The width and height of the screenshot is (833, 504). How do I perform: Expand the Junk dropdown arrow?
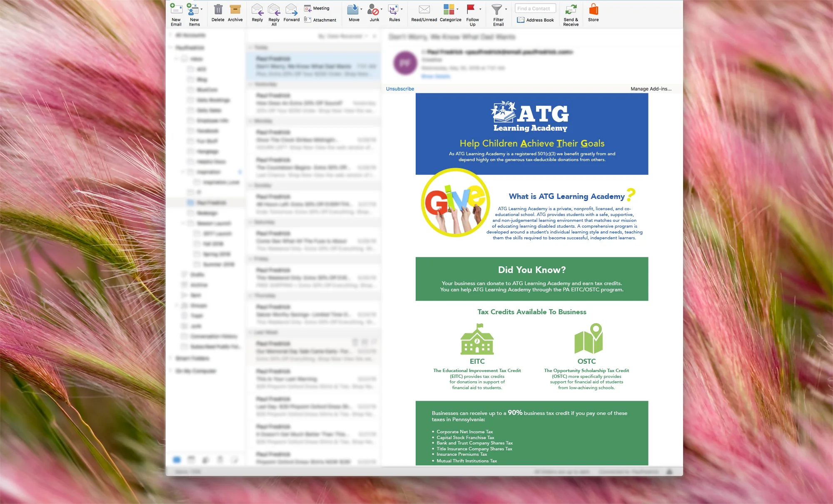382,9
